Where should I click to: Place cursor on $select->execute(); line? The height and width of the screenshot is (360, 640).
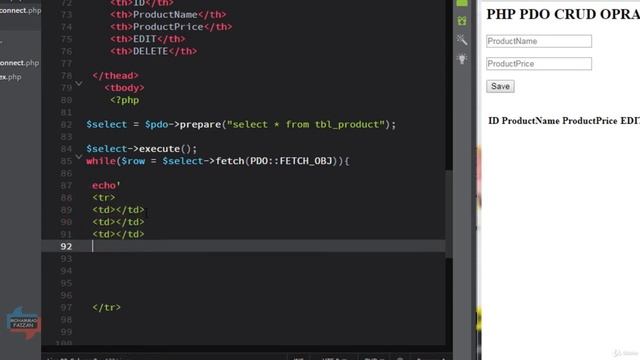(x=141, y=149)
